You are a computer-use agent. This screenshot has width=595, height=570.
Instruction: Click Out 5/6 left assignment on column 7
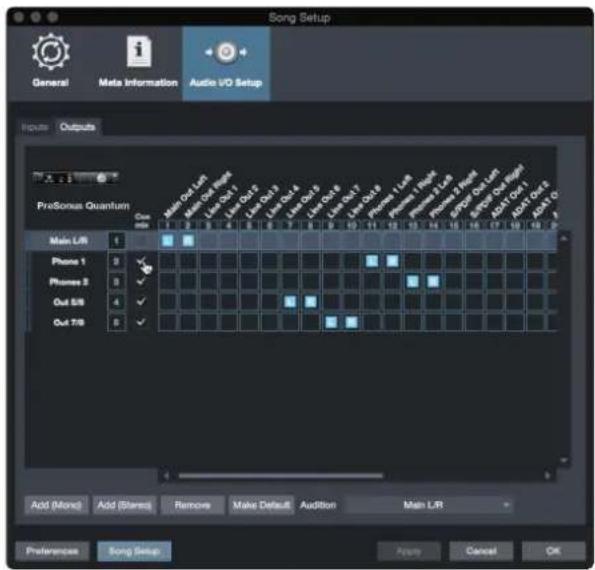(x=290, y=302)
